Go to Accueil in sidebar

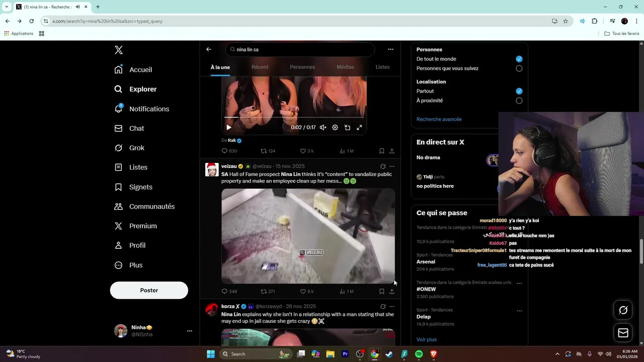click(134, 70)
